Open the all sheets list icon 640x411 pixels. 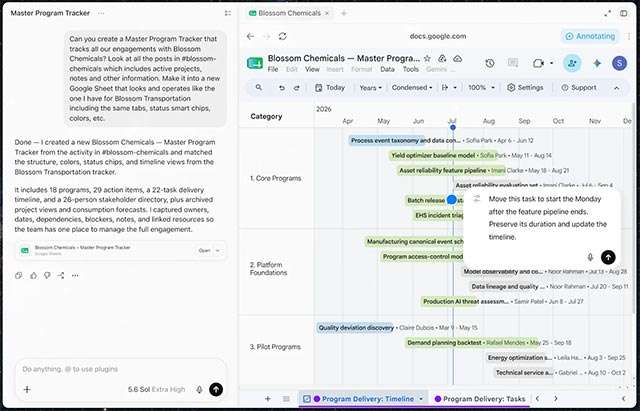pos(287,399)
